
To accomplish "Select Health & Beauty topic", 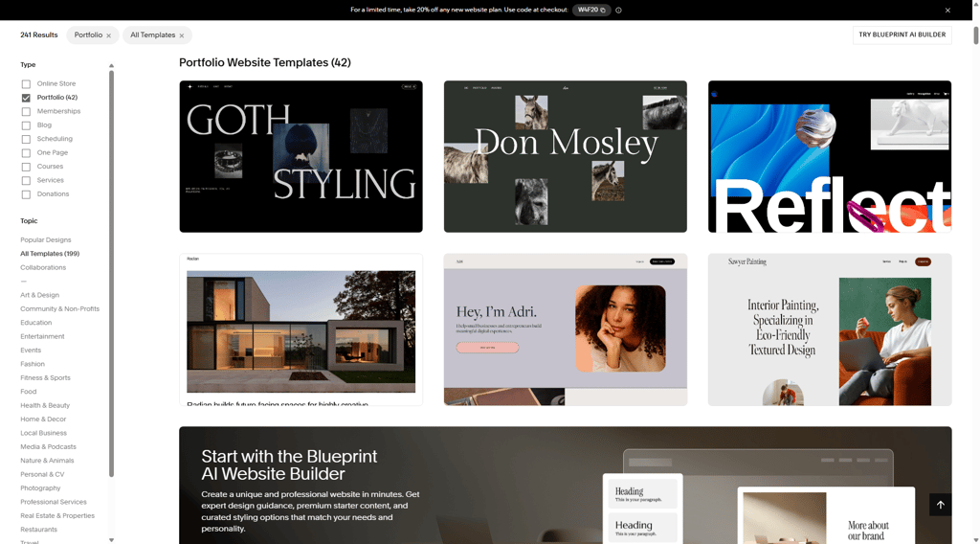I will coord(45,405).
